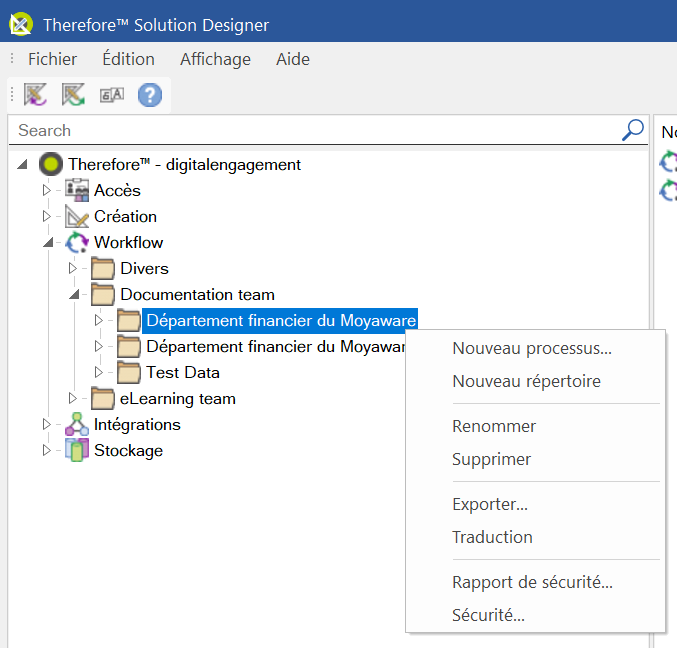Select the Intégrations label
The width and height of the screenshot is (677, 648).
[137, 425]
